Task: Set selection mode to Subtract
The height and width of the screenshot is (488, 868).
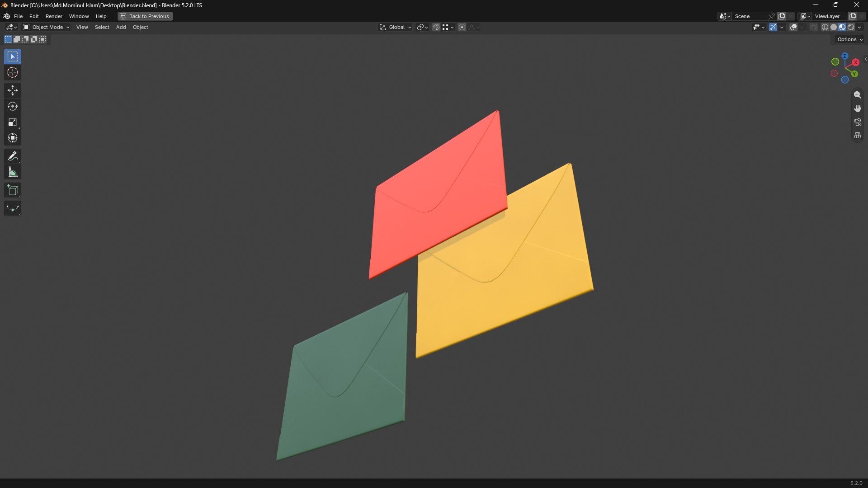Action: tap(25, 40)
